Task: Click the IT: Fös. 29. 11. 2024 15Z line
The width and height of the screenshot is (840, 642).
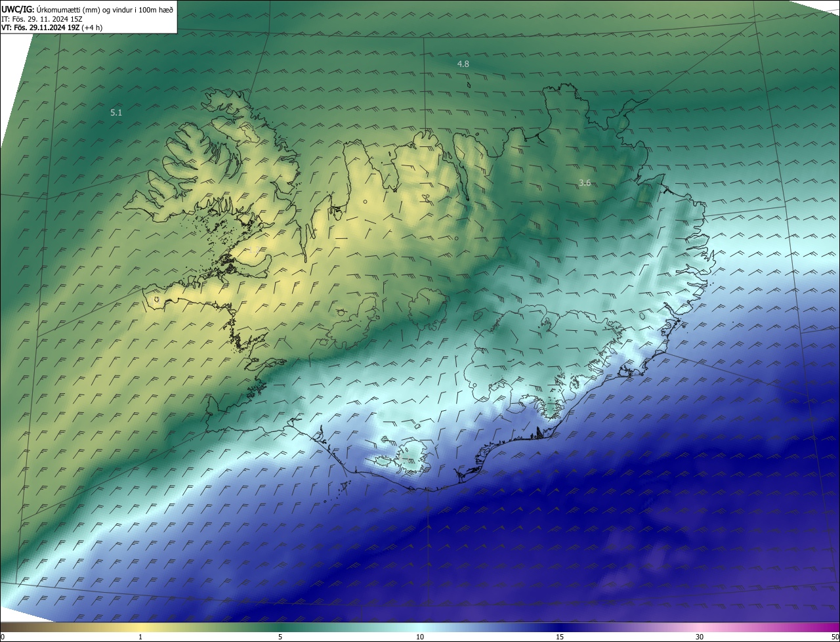Action: point(42,19)
